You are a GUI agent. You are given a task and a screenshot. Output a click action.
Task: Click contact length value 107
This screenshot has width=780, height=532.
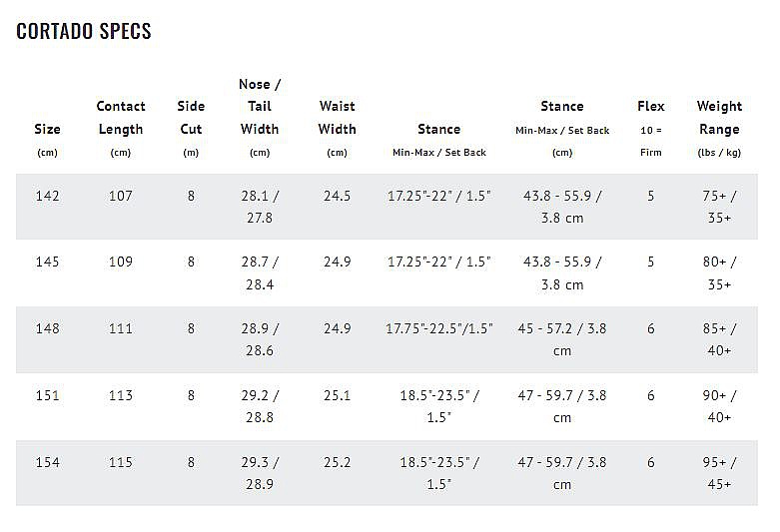[121, 196]
